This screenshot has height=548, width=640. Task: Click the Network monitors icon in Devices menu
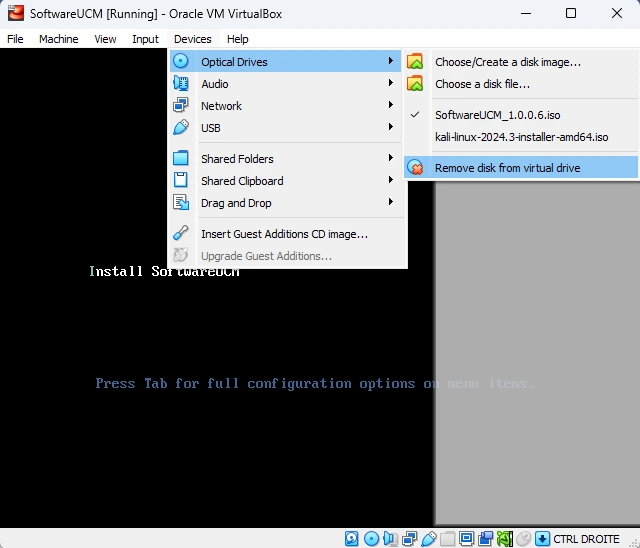click(x=180, y=105)
